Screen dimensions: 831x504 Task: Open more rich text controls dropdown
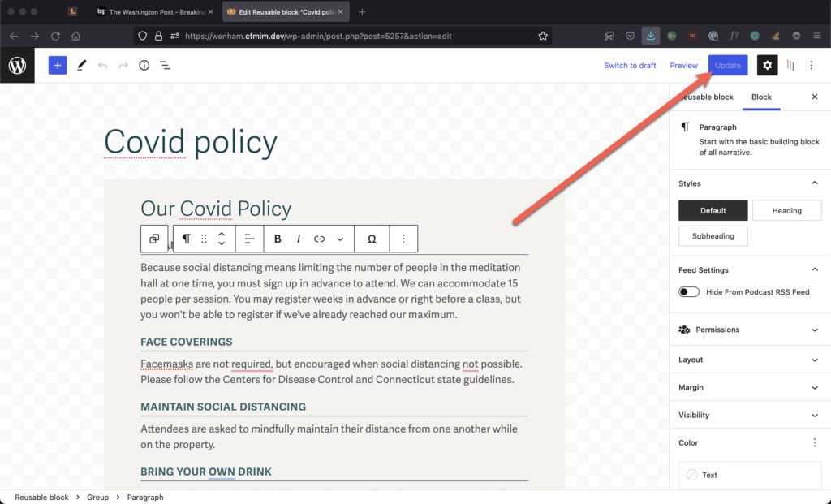(x=340, y=239)
